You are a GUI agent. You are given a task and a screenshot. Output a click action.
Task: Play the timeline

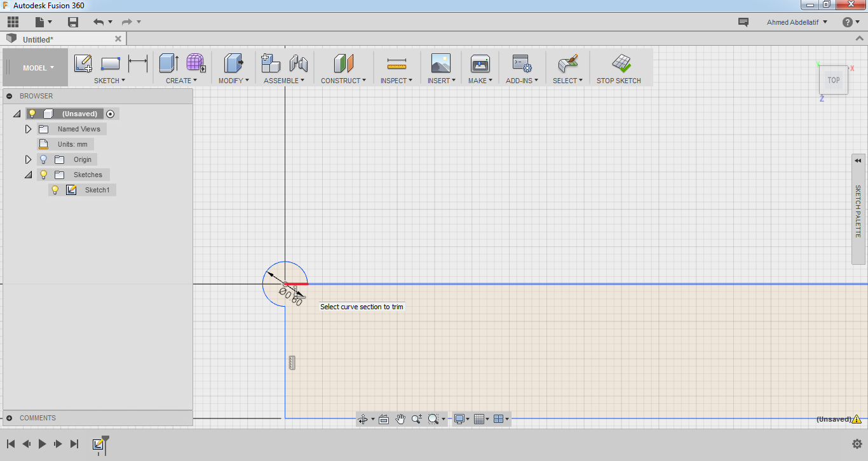tap(42, 444)
